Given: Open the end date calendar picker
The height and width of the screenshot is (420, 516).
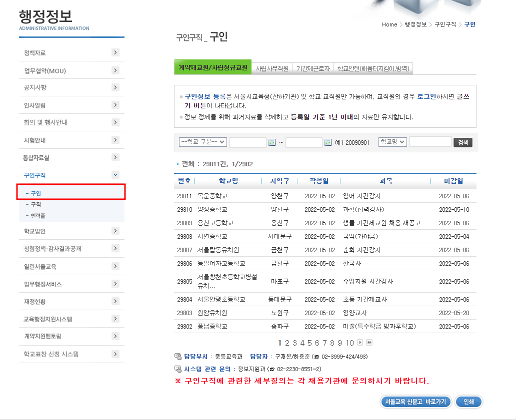Looking at the screenshot, I should pyautogui.click(x=327, y=142).
